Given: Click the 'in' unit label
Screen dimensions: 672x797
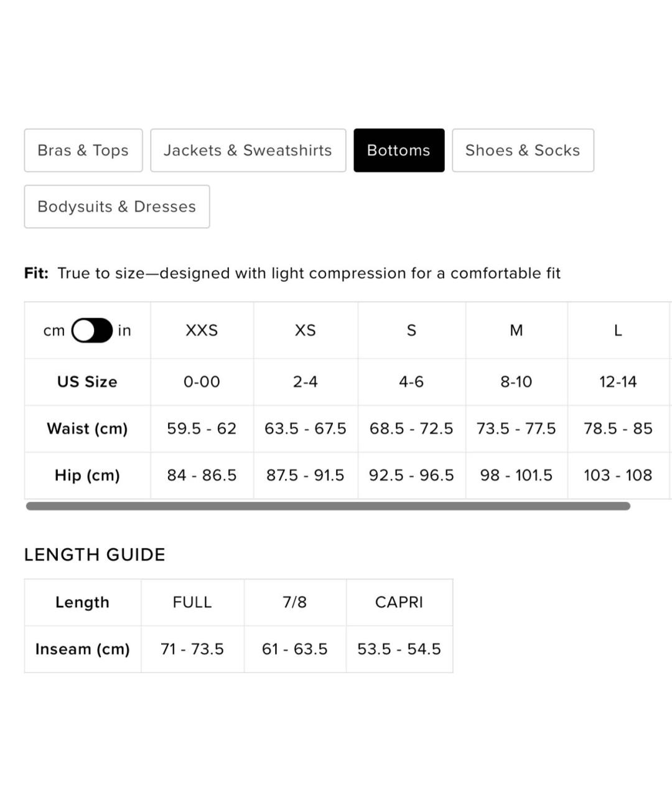Looking at the screenshot, I should (x=124, y=331).
